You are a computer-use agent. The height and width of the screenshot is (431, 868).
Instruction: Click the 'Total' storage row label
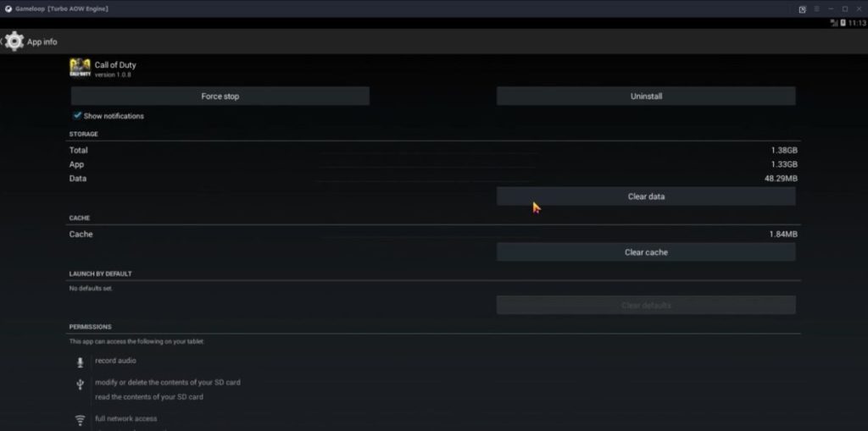79,151
